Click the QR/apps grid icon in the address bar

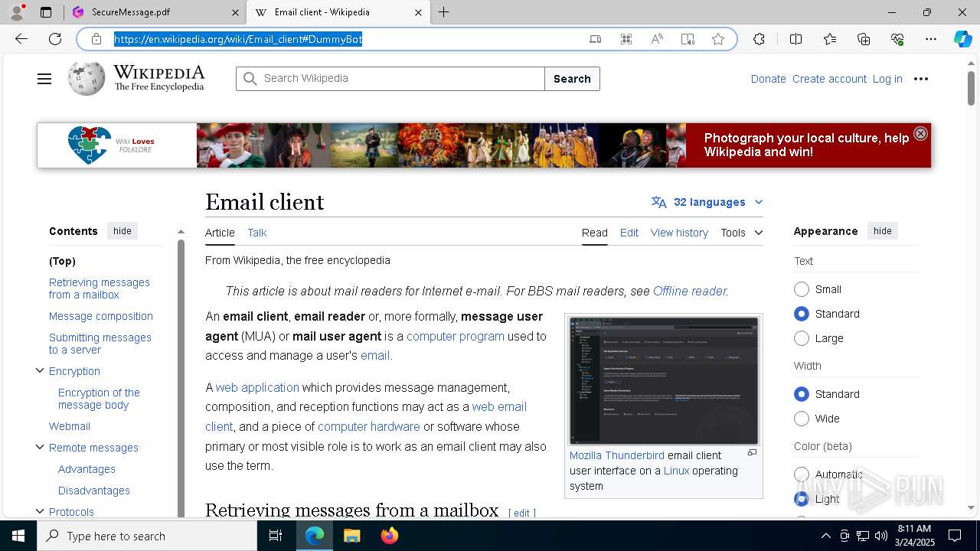(x=626, y=39)
